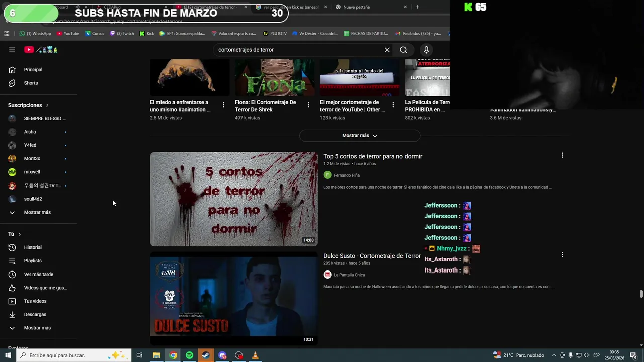
Task: Open the soull4d2 subscription channel
Action: coord(39,199)
